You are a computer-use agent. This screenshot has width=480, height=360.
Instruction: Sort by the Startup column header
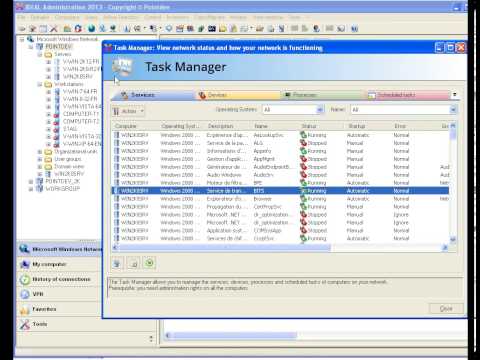point(369,126)
